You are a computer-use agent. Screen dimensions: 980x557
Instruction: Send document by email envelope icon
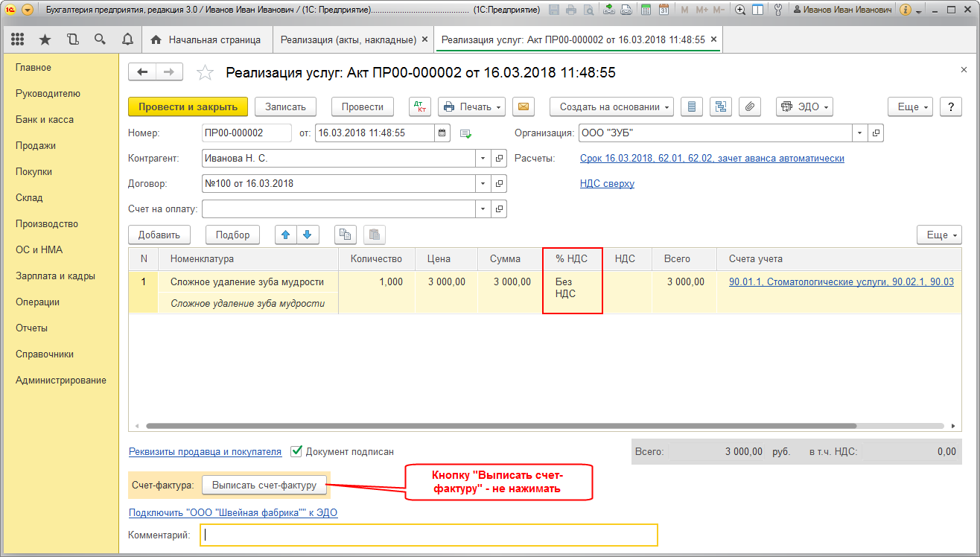(x=524, y=106)
